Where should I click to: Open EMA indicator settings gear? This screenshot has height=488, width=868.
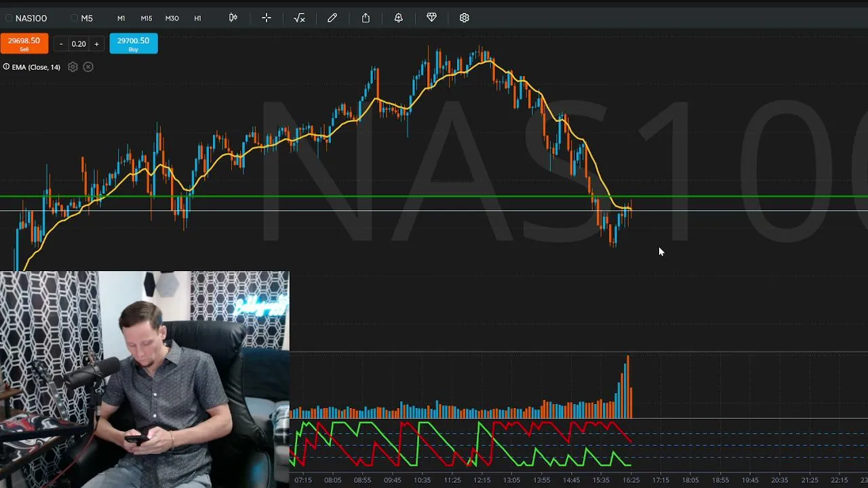click(73, 66)
